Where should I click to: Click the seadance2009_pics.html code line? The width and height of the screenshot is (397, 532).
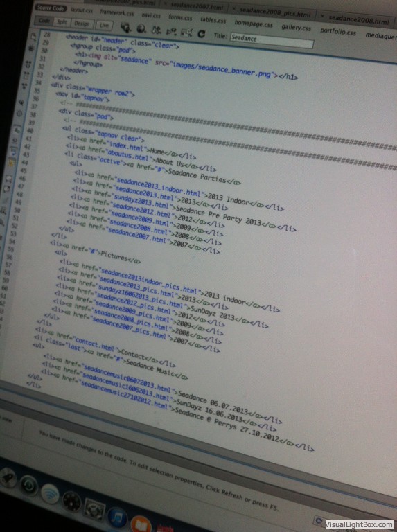tap(139, 314)
